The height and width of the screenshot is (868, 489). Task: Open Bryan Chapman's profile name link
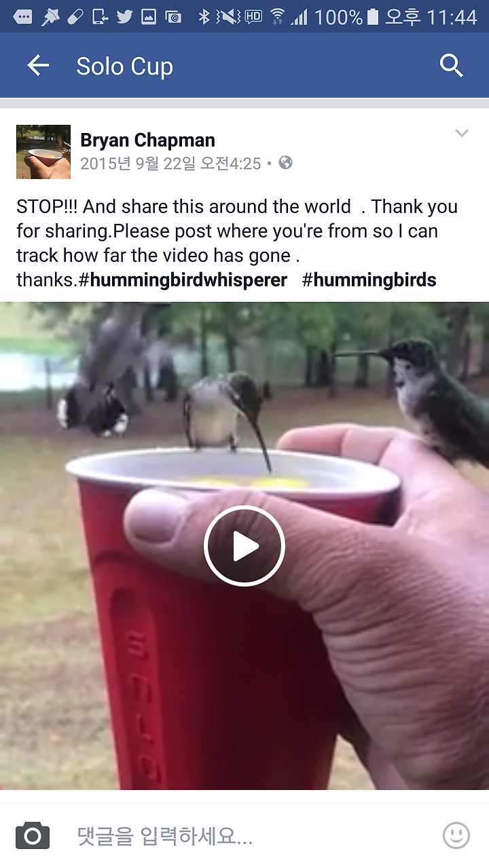point(147,140)
